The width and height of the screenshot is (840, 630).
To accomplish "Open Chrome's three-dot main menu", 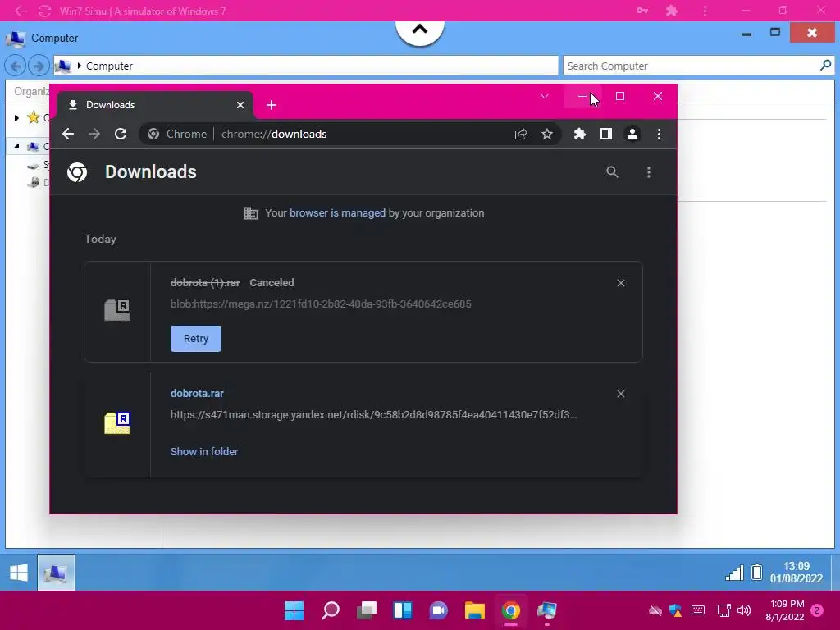I will click(x=659, y=134).
